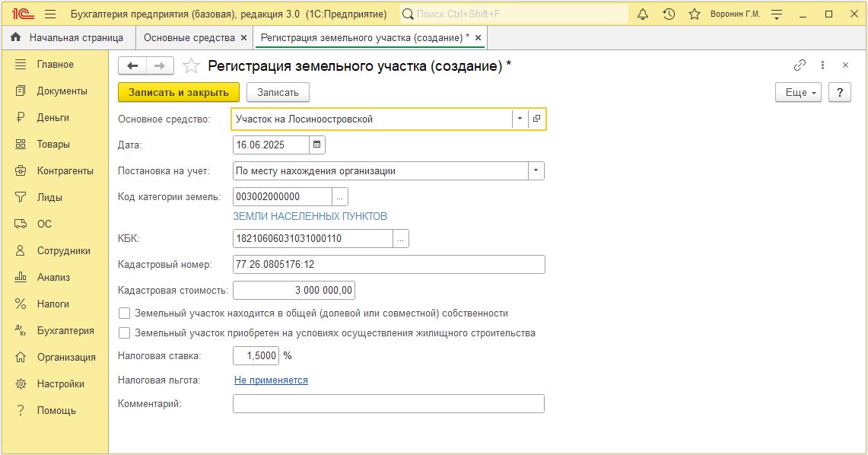Open the history clock icon
Image resolution: width=868 pixels, height=455 pixels.
click(669, 14)
